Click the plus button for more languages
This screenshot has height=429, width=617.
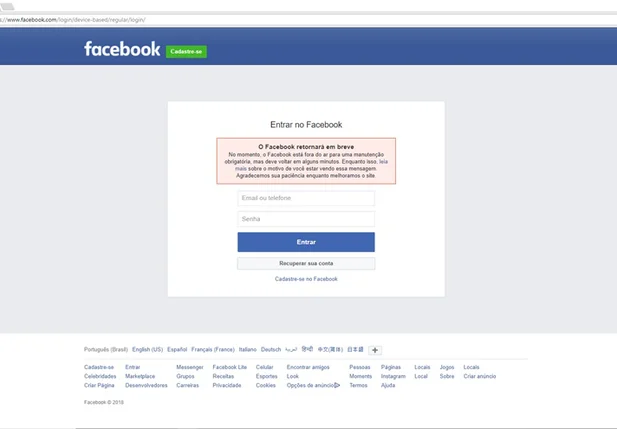click(x=375, y=350)
